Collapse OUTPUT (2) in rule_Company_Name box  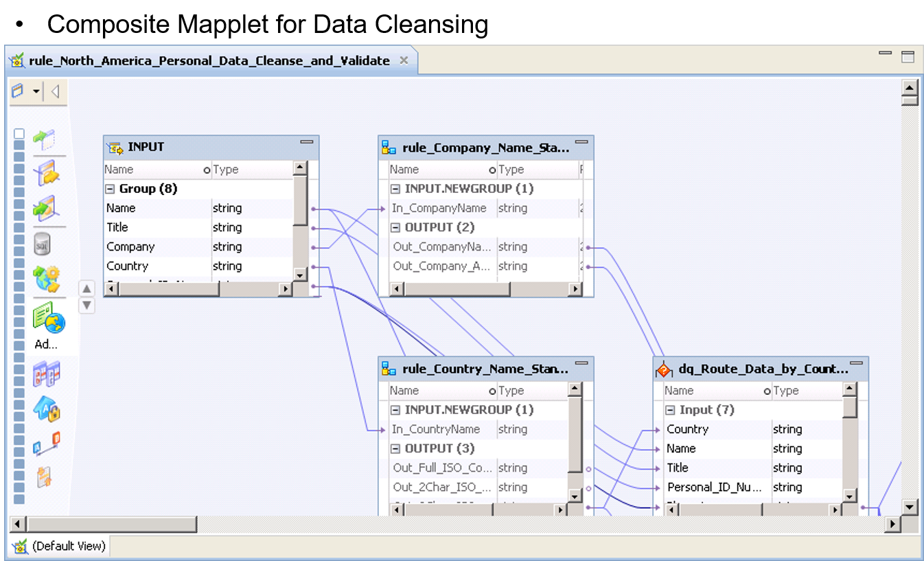(395, 227)
